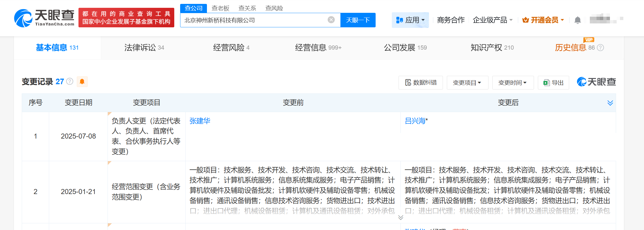Click the date cell 2025-01-21
The image size is (644, 230).
78,192
